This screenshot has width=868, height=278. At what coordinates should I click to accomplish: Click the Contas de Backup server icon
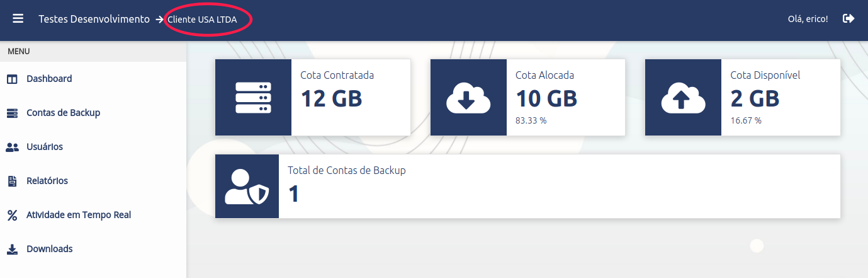point(12,113)
